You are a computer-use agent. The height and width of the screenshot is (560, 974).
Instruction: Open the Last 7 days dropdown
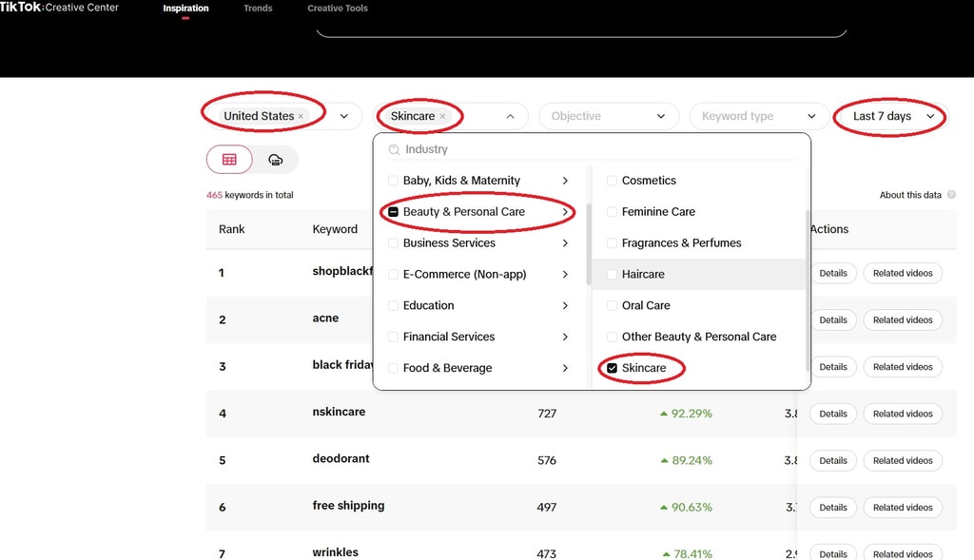(x=892, y=116)
